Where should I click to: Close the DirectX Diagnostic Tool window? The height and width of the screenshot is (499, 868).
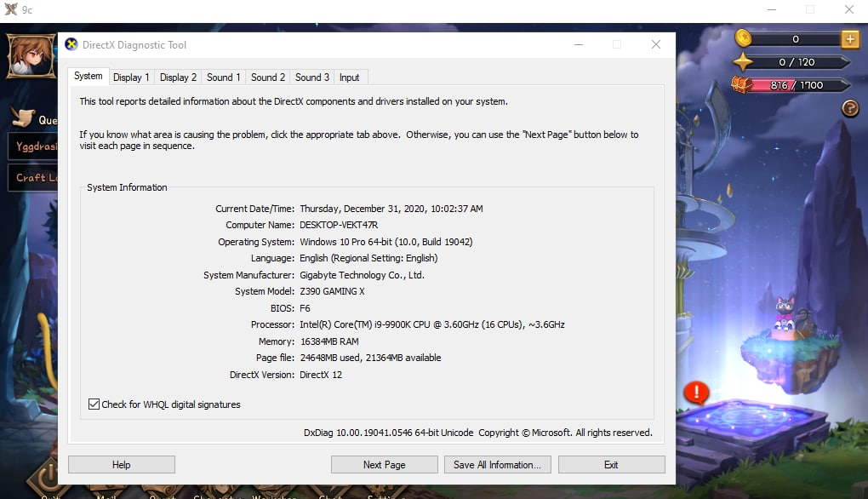point(656,44)
